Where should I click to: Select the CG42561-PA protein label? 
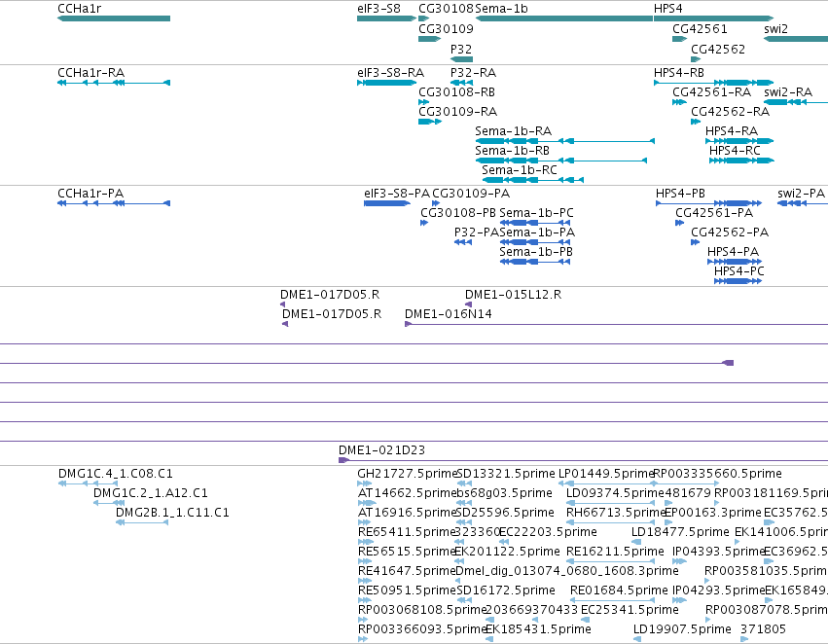tap(714, 213)
